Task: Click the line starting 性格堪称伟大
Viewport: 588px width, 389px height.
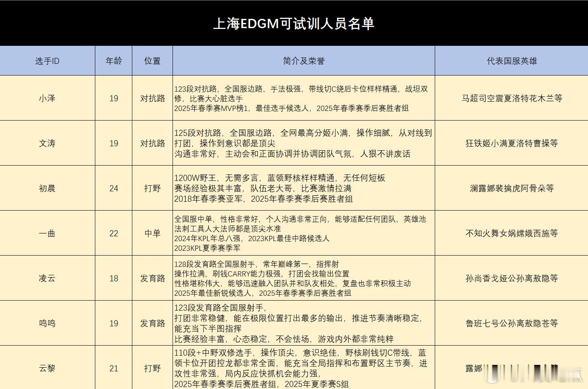Action: click(x=292, y=283)
